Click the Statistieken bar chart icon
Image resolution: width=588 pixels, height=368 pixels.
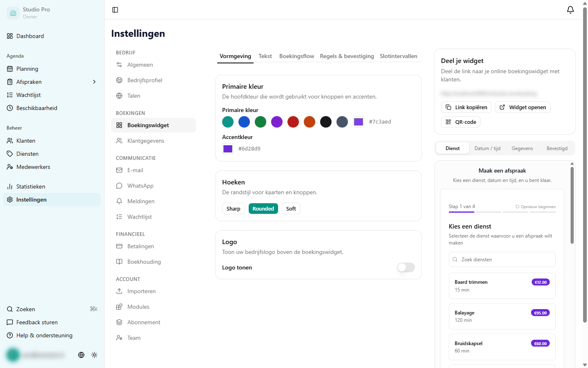(10, 186)
